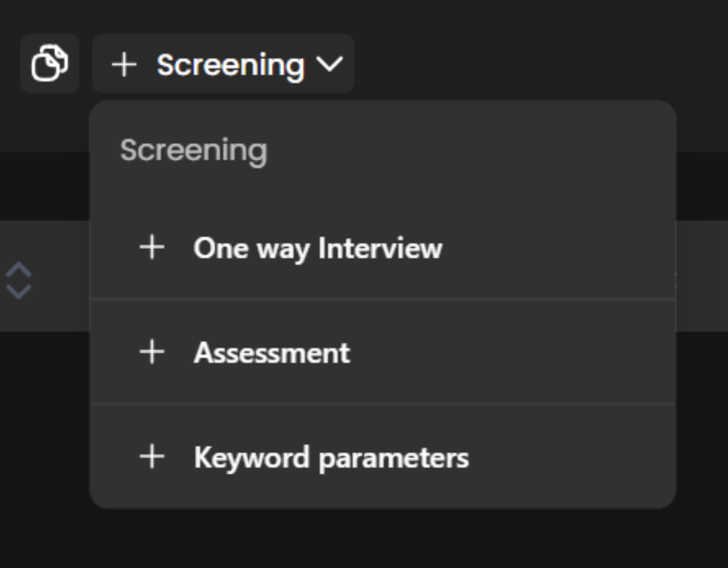Click the up arrow of sort control

[19, 270]
